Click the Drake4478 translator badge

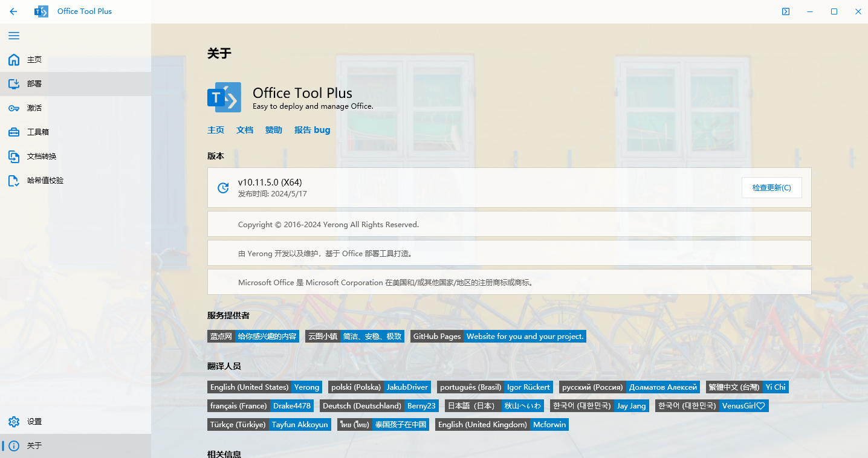pyautogui.click(x=261, y=406)
